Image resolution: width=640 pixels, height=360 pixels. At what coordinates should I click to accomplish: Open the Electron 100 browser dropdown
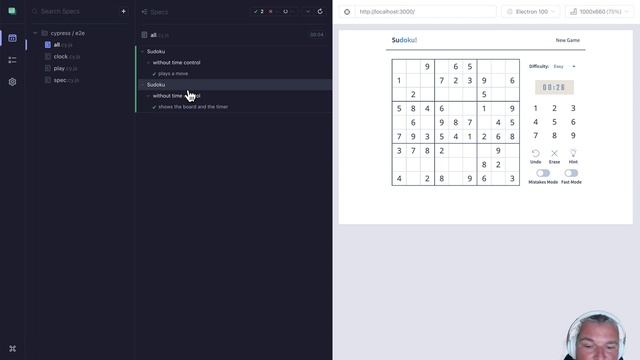pos(531,12)
